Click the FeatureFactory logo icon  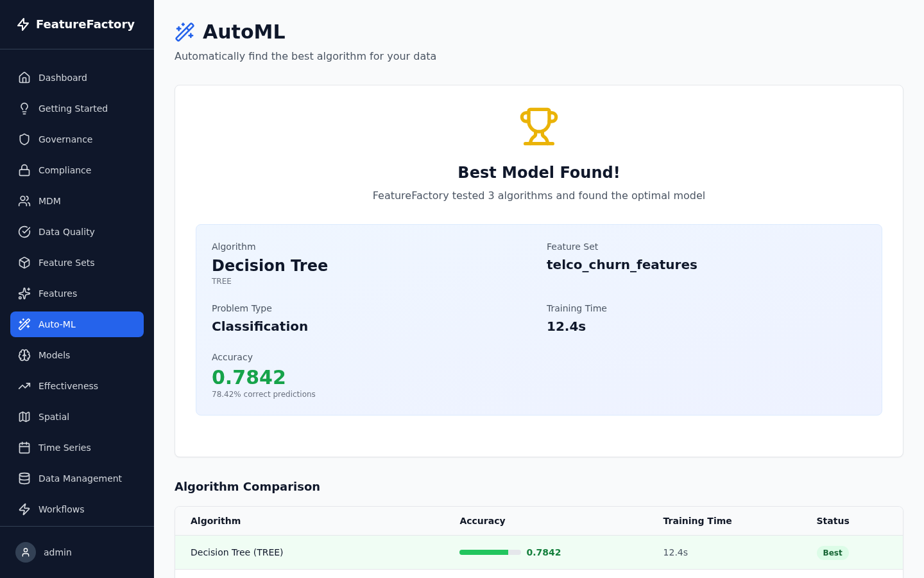point(24,24)
